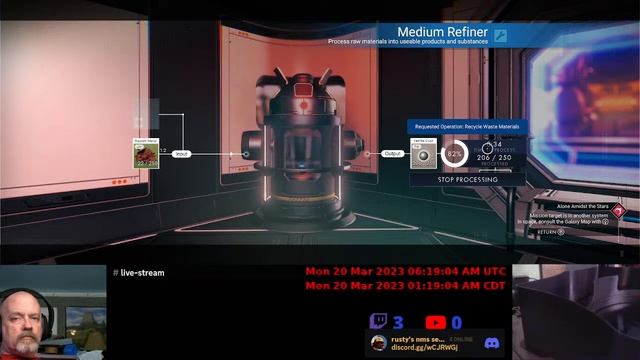640x360 pixels.
Task: Click the UTC timestamp line
Action: click(x=406, y=271)
